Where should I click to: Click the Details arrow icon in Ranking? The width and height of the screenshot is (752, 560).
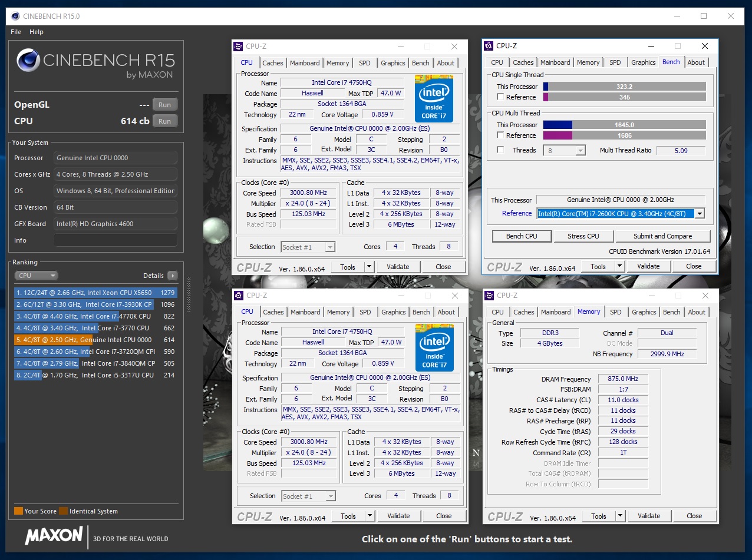[172, 276]
